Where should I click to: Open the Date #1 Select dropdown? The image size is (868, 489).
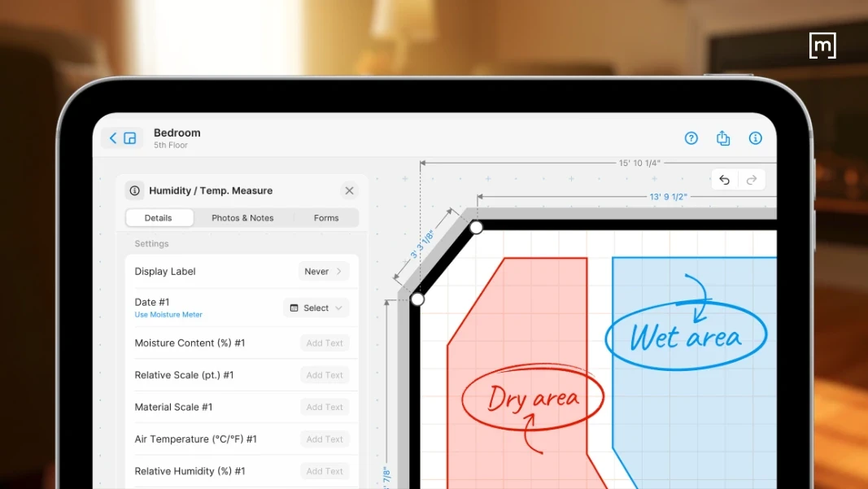click(x=316, y=308)
